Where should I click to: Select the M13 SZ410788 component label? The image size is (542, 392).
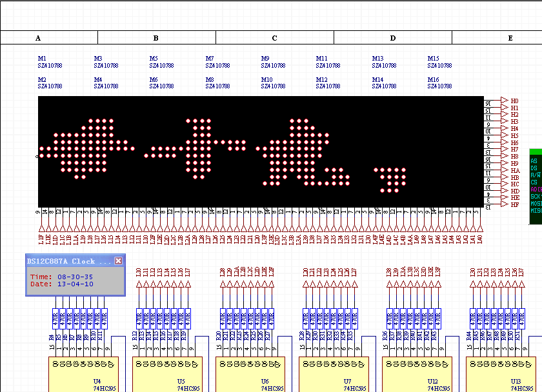[x=384, y=62]
